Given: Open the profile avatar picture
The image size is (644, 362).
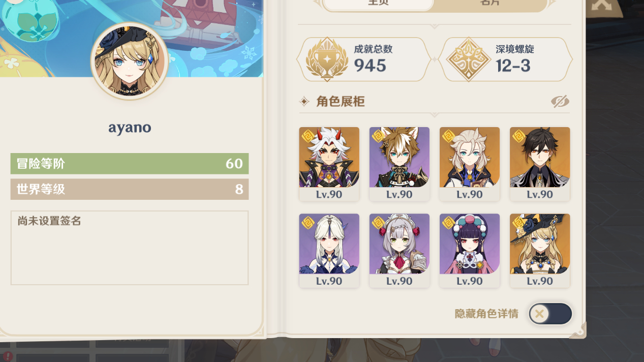Looking at the screenshot, I should [x=130, y=61].
